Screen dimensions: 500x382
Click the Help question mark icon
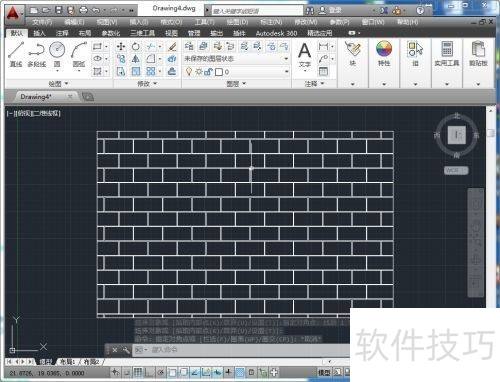[x=420, y=11]
